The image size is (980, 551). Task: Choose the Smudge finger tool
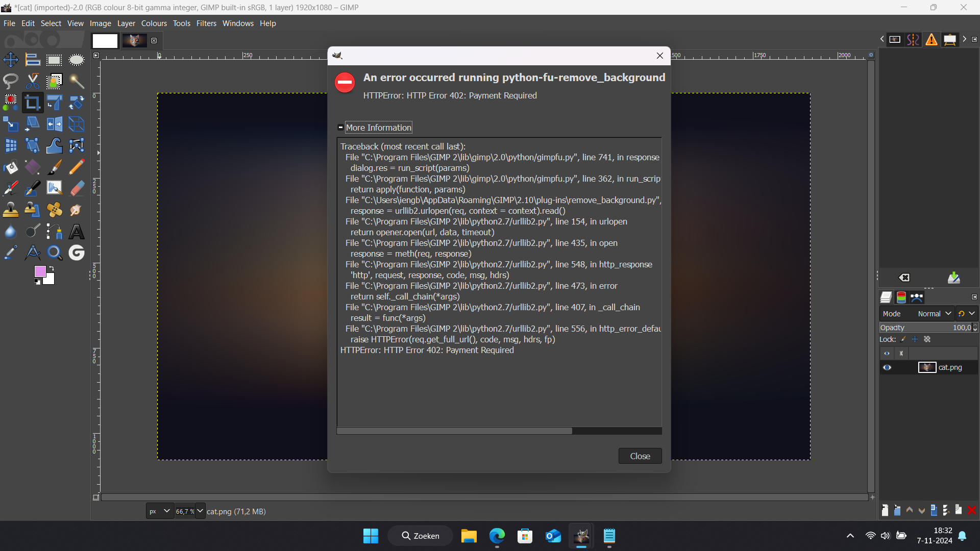coord(77,210)
